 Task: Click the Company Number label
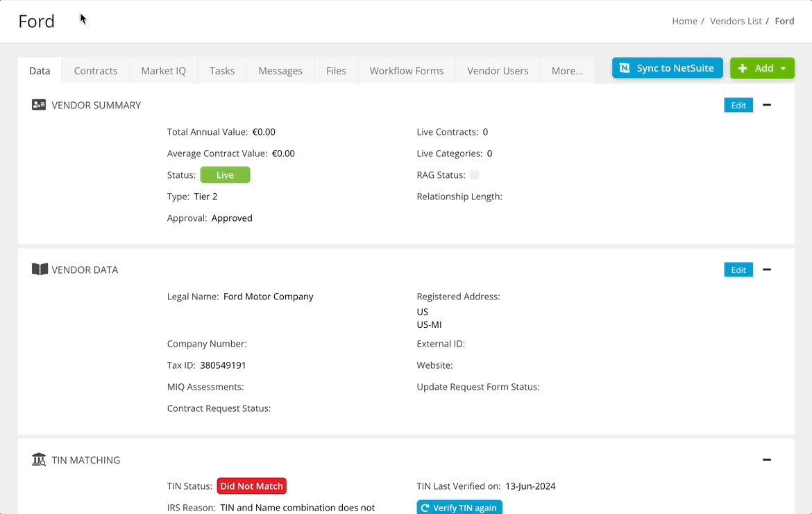click(207, 344)
